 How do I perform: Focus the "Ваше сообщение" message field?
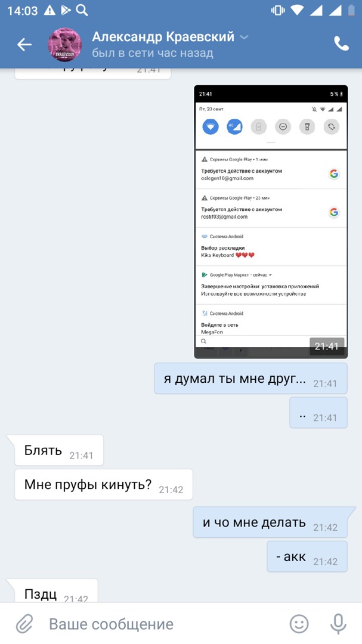pos(165,624)
